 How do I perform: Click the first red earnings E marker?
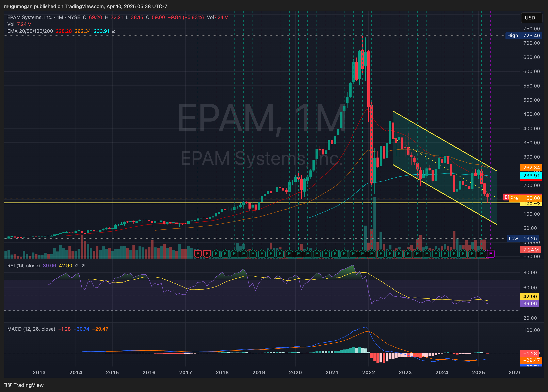pos(198,254)
